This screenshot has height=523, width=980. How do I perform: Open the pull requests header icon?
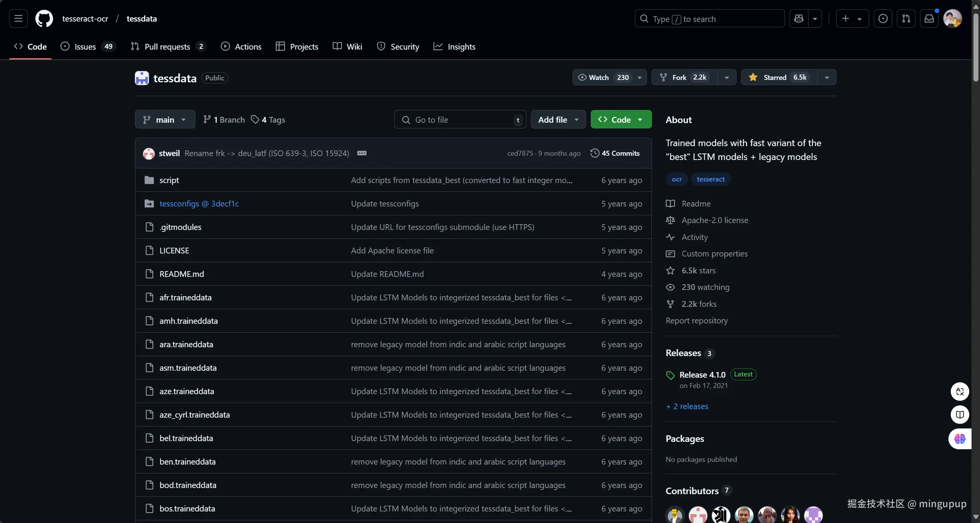(x=906, y=18)
